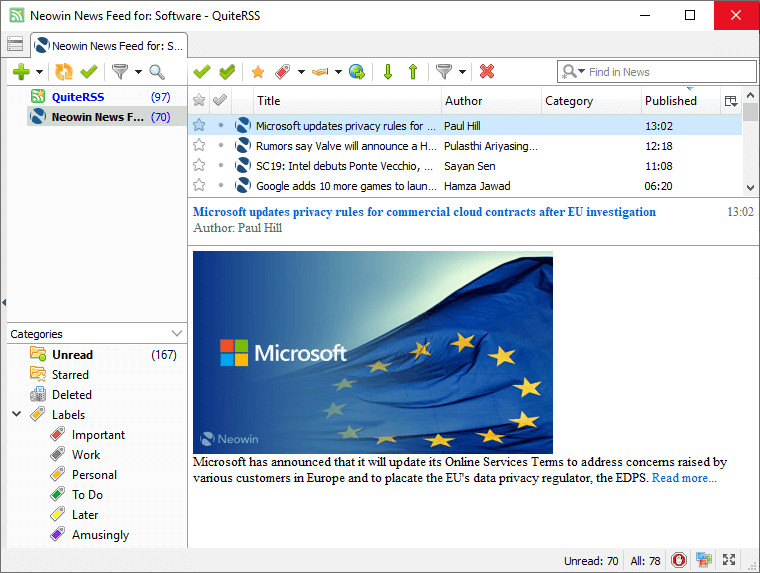Image resolution: width=760 pixels, height=573 pixels.
Task: Click the feeds filter funnel icon
Action: (120, 72)
